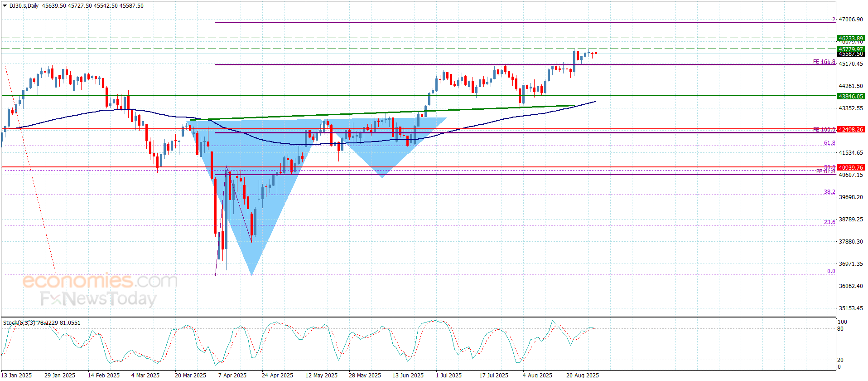Click the 7 Apr 2025 date marker
The image size is (868, 381).
(232, 375)
